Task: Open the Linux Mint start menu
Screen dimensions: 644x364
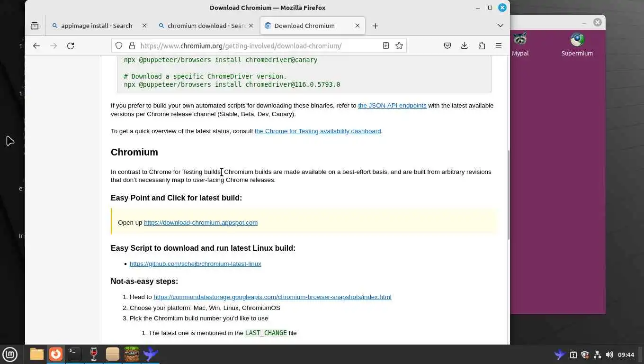Action: (x=10, y=354)
